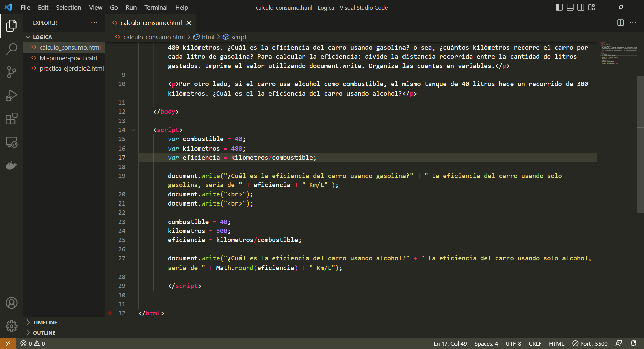
Task: Click the remote window indicator in status bar
Action: tap(8, 343)
